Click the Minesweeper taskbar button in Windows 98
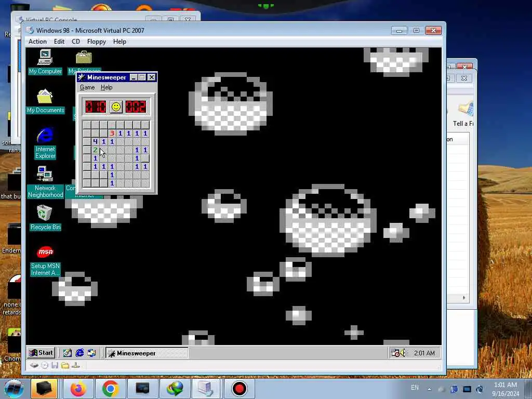532x399 pixels. (147, 353)
